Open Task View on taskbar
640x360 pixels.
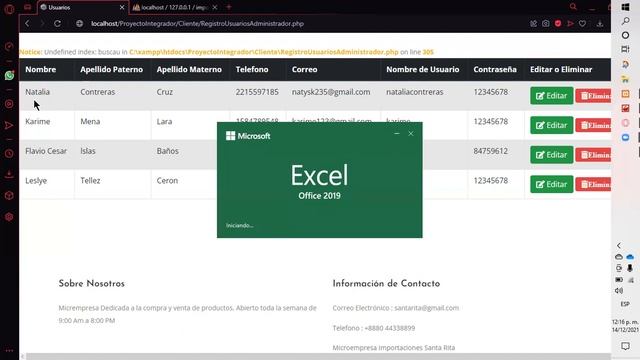[x=625, y=49]
